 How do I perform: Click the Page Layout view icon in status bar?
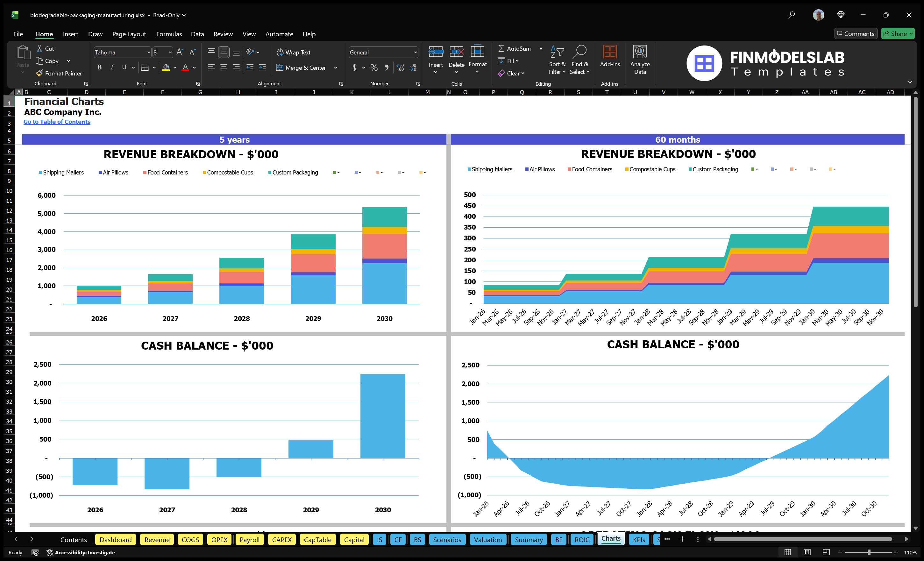(807, 552)
